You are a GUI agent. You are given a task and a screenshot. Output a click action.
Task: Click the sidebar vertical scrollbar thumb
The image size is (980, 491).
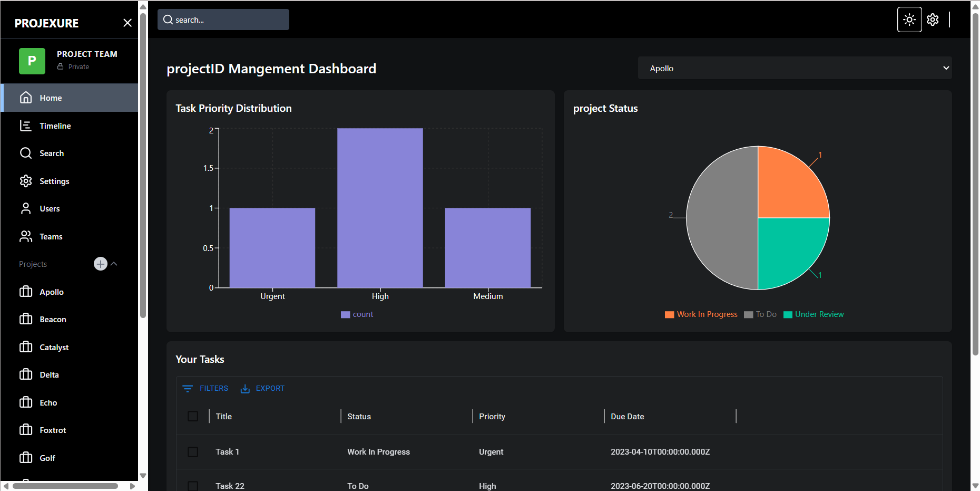coord(143,165)
